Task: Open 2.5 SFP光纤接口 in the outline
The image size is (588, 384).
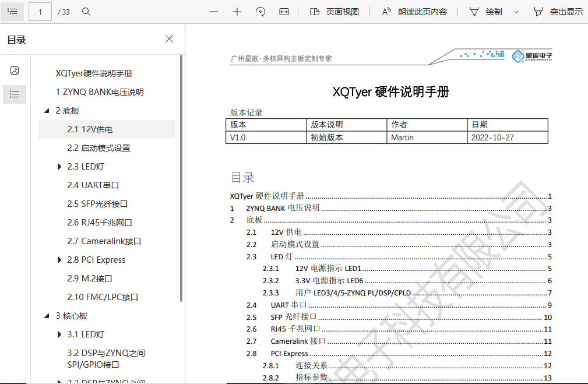Action: pyautogui.click(x=97, y=204)
